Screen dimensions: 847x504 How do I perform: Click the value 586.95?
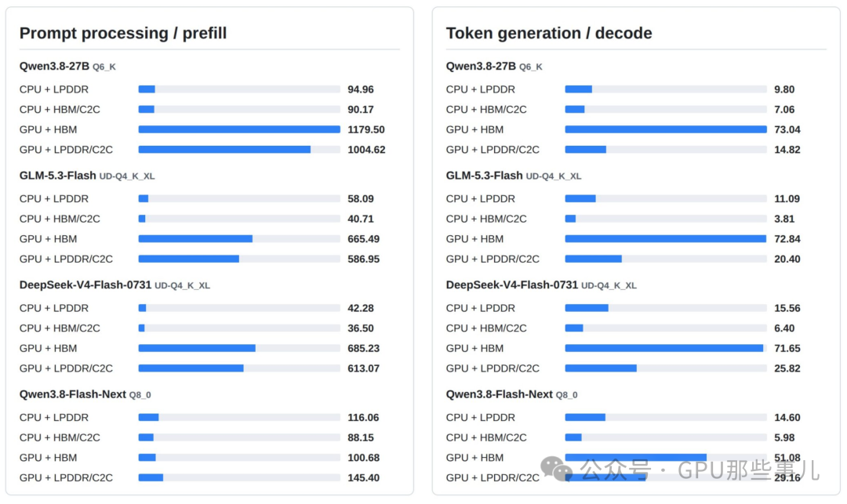pyautogui.click(x=364, y=259)
